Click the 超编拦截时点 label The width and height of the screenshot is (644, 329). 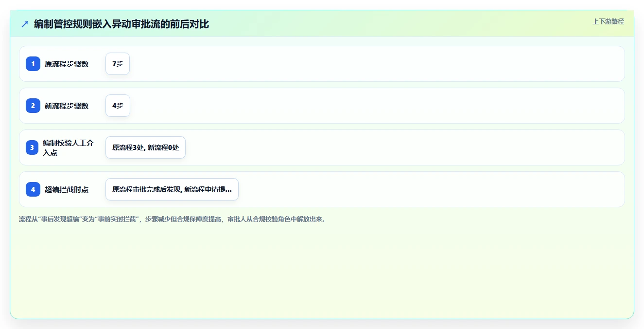coord(67,189)
